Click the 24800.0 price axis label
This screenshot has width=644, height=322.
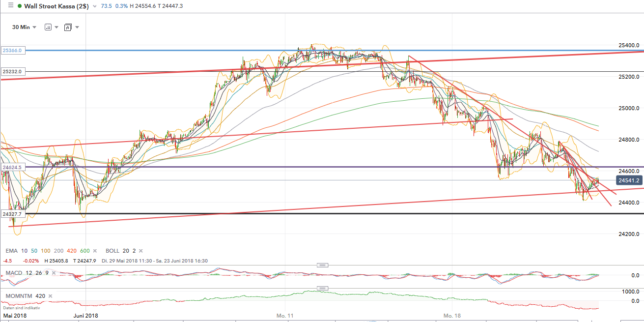(628, 140)
